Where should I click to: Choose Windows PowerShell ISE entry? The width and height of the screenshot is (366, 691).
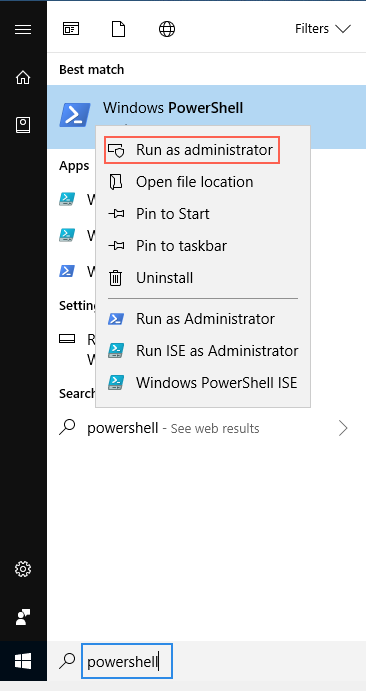pyautogui.click(x=203, y=383)
